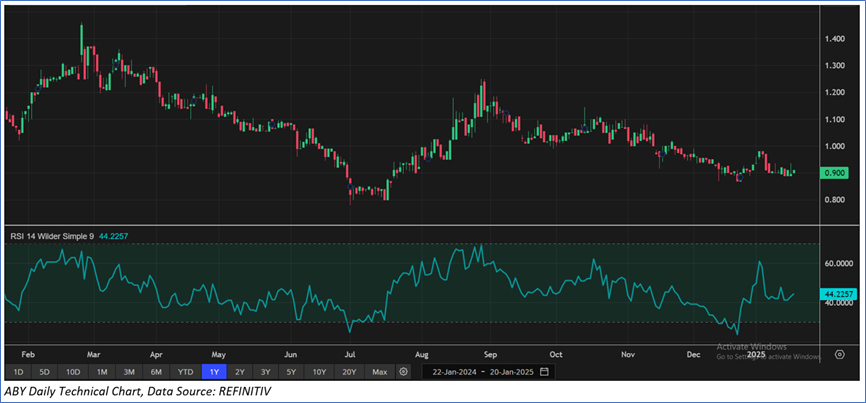866x403 pixels.
Task: Switch to the 5D time range
Action: pyautogui.click(x=44, y=371)
